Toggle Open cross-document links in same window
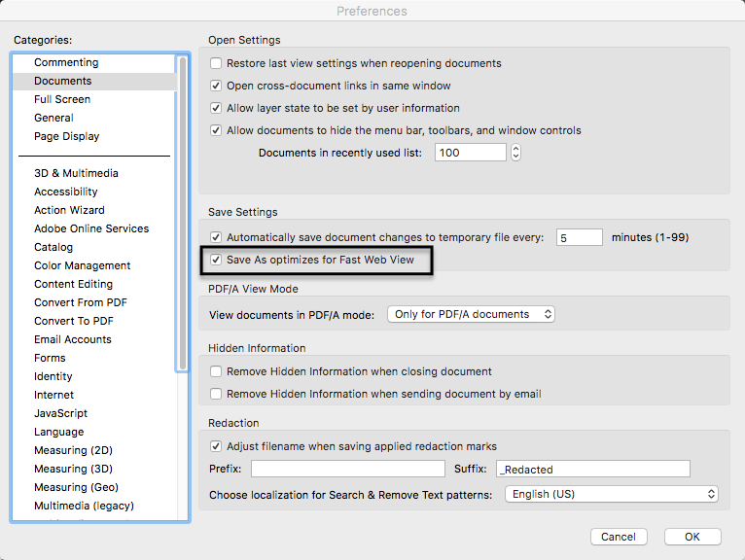The width and height of the screenshot is (745, 560). 217,86
